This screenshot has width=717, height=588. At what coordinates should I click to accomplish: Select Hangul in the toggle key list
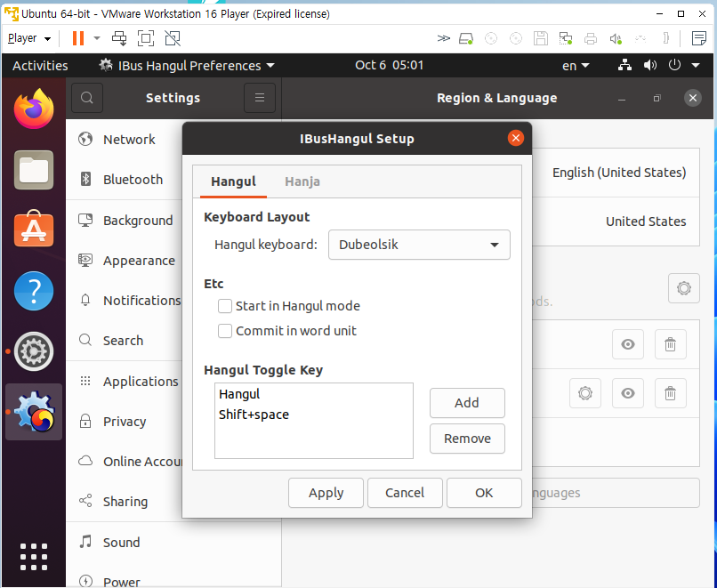click(313, 394)
